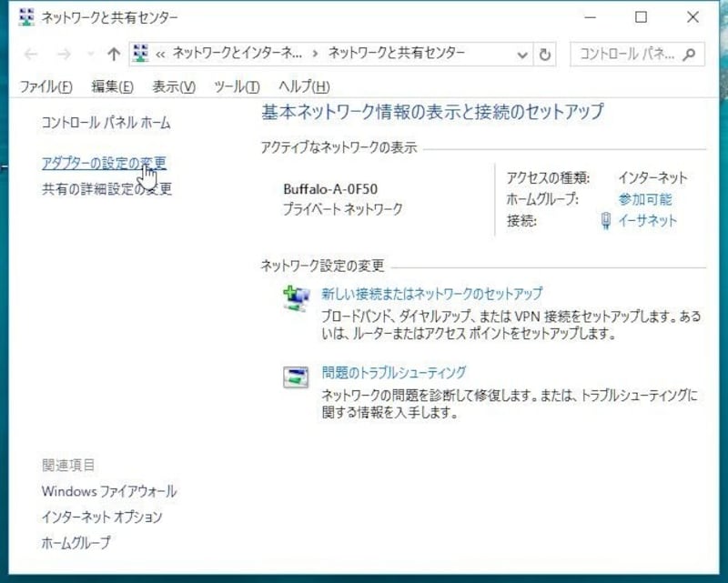This screenshot has height=583, width=728.
Task: Open 共有の詳細設定の変更 link
Action: [106, 189]
